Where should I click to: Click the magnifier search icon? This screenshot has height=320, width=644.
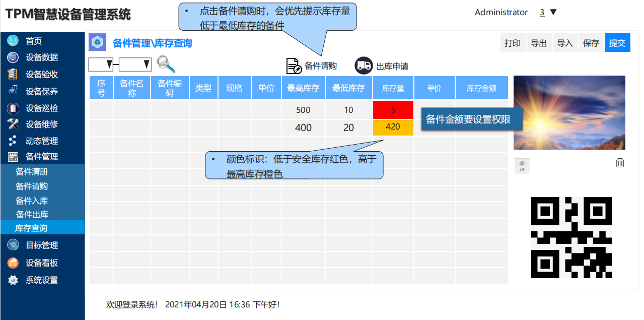166,64
